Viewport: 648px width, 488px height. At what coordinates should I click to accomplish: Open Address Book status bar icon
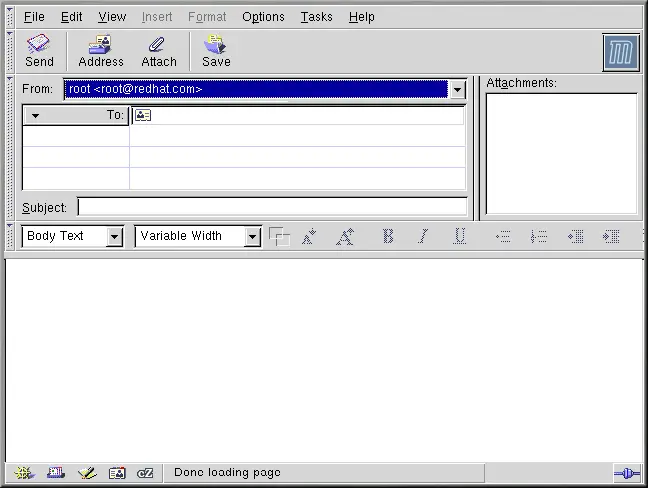point(117,472)
